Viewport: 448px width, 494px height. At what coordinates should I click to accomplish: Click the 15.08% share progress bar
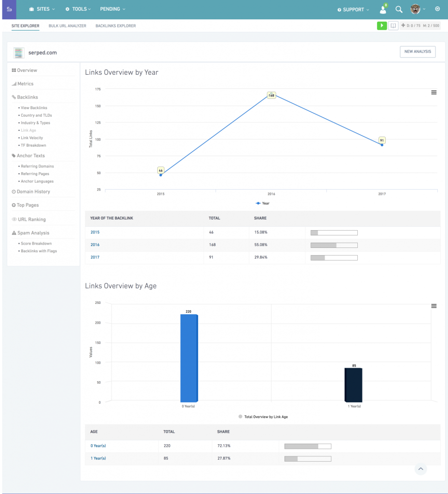coord(334,233)
